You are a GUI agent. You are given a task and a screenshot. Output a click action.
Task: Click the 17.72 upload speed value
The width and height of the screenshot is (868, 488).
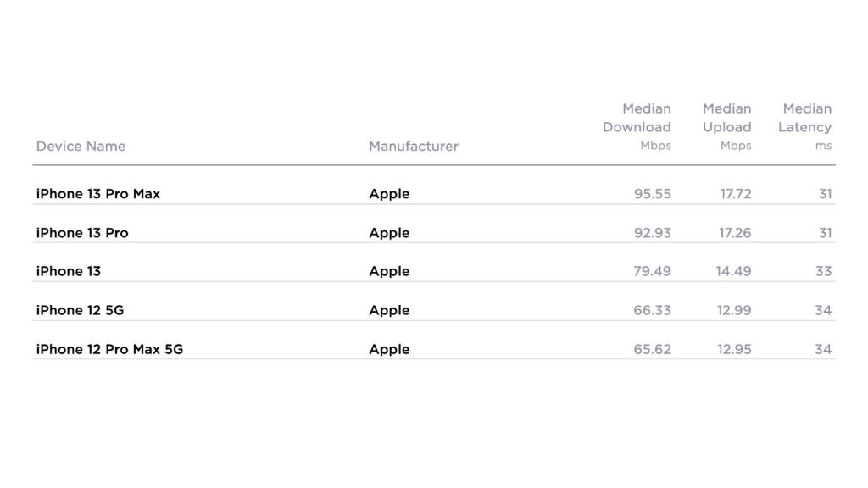(735, 193)
